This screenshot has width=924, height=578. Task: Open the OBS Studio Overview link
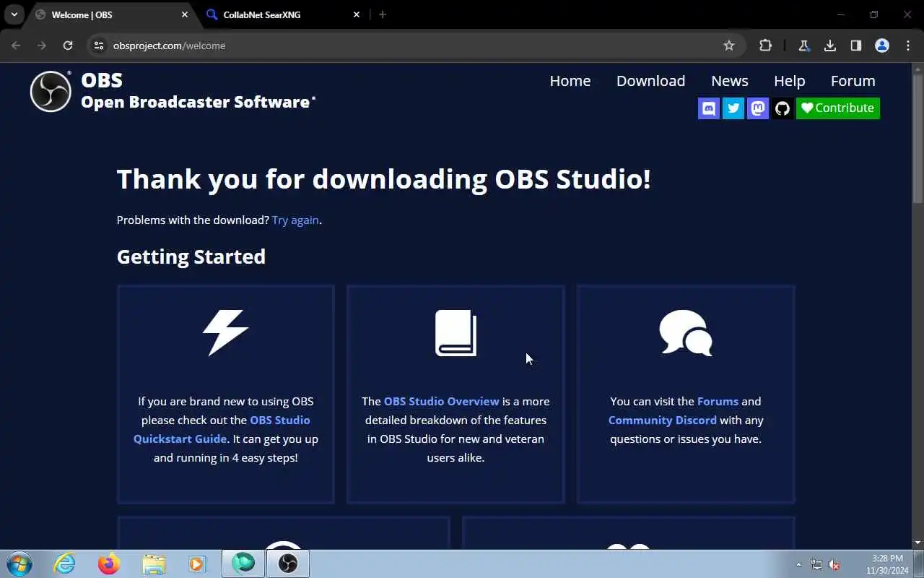(x=442, y=401)
